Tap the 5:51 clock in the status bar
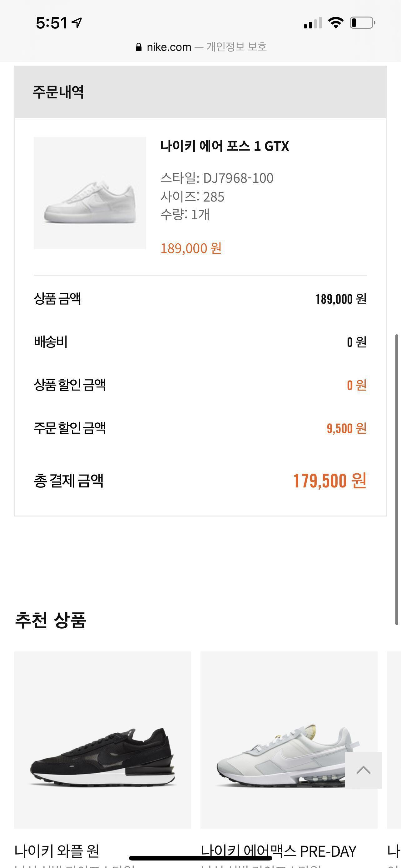Viewport: 401px width, 868px height. pos(52,23)
